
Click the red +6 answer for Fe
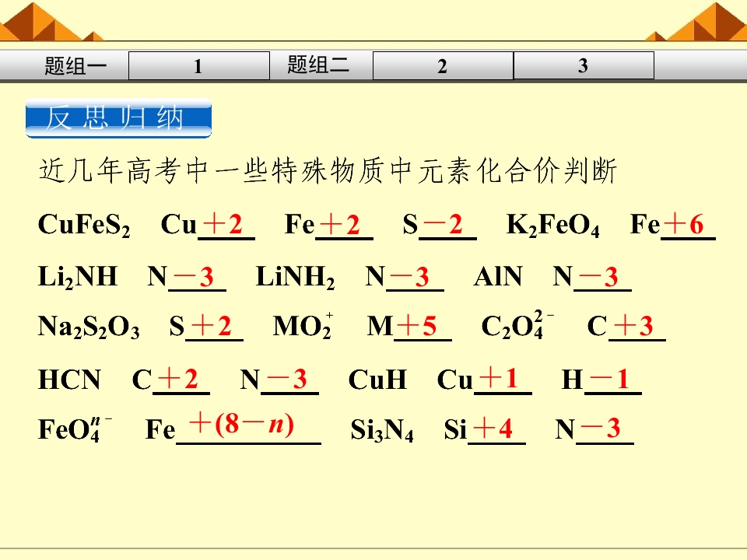684,224
